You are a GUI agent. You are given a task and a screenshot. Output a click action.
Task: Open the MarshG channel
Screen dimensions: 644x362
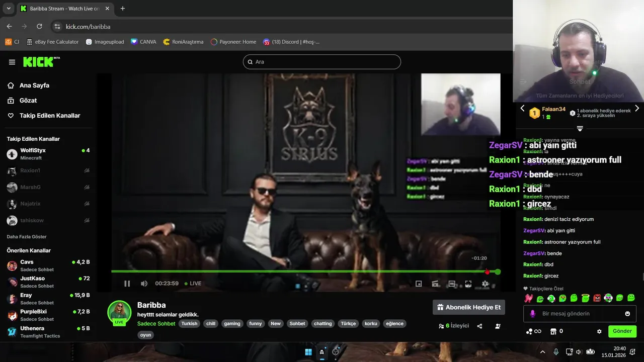pyautogui.click(x=48, y=188)
